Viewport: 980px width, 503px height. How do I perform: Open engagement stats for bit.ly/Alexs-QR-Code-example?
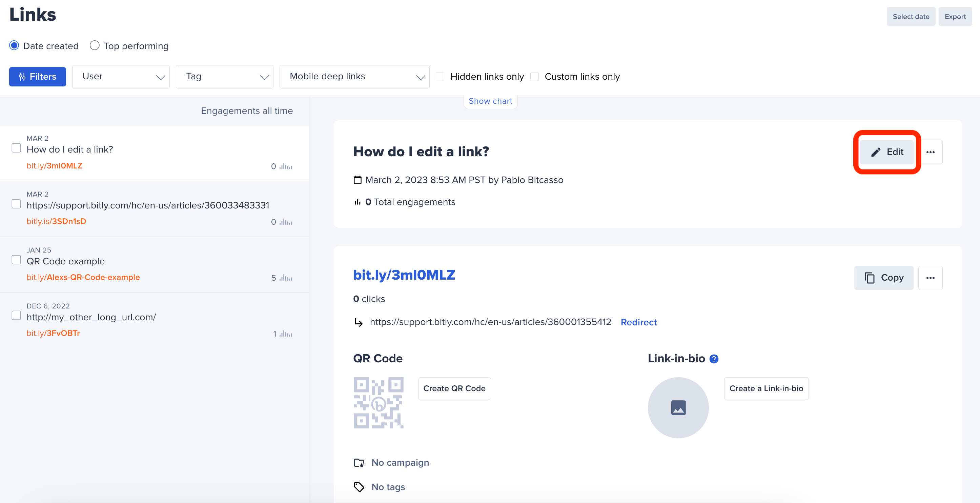[285, 278]
